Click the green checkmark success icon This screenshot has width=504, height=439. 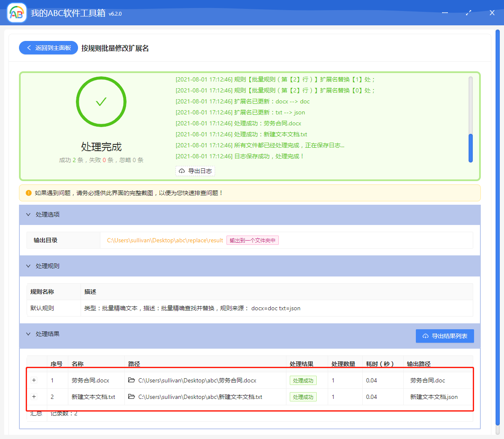[x=101, y=101]
